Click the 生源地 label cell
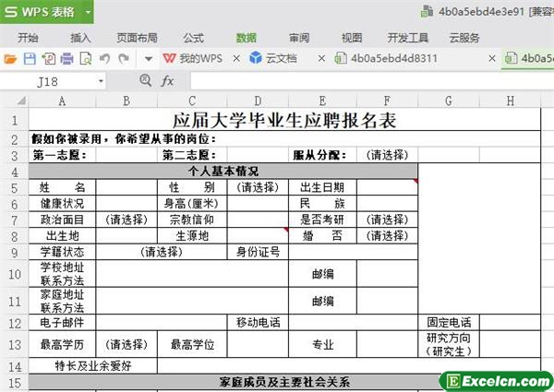Screen dimensions: 554x392 tap(192, 235)
